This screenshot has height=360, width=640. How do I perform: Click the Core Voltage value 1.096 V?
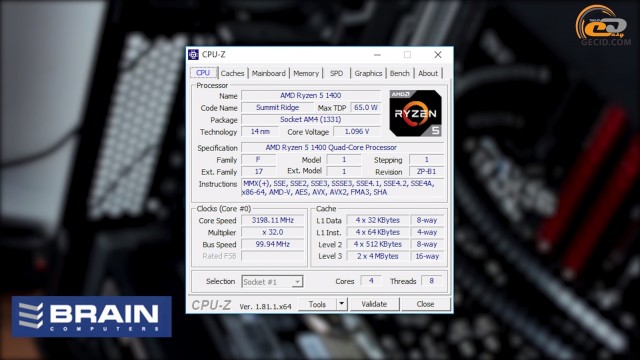click(357, 131)
